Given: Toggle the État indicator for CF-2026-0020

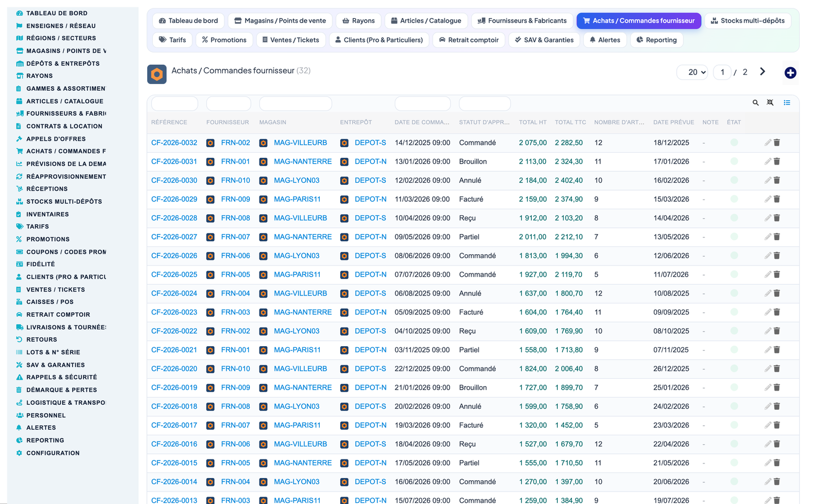Looking at the screenshot, I should [x=734, y=369].
